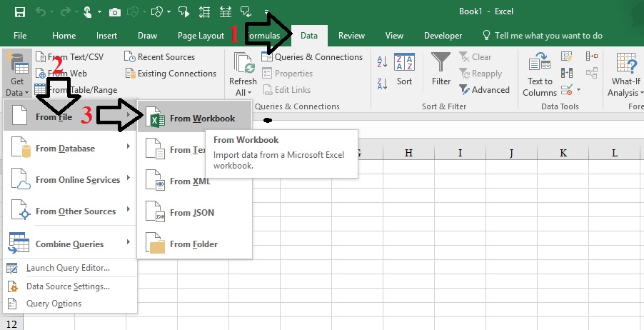Click Launch Query Editor...

point(70,268)
